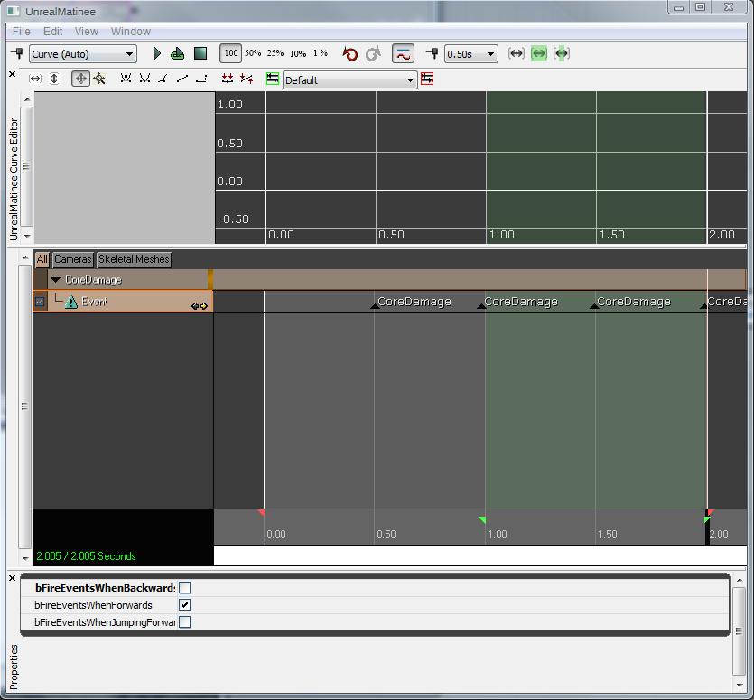Image resolution: width=754 pixels, height=700 pixels.
Task: Click the fit horizontally curve icon
Action: click(x=35, y=79)
